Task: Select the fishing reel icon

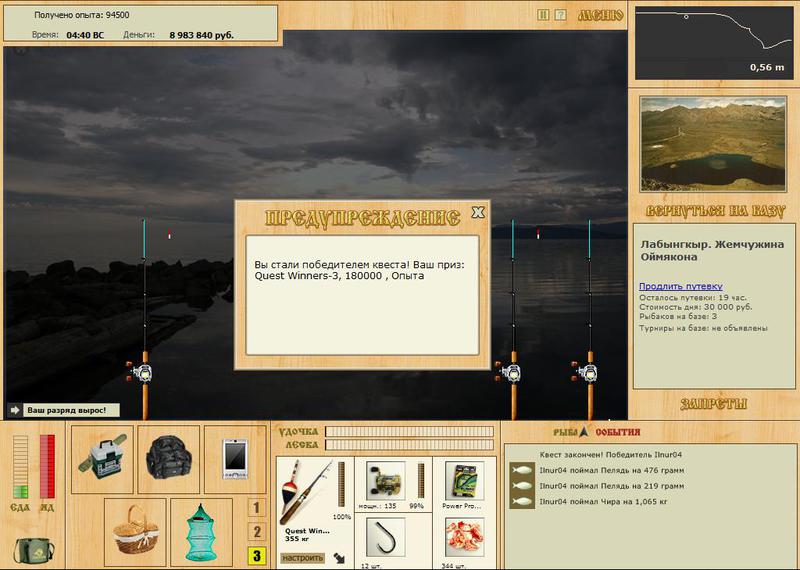Action: (385, 481)
